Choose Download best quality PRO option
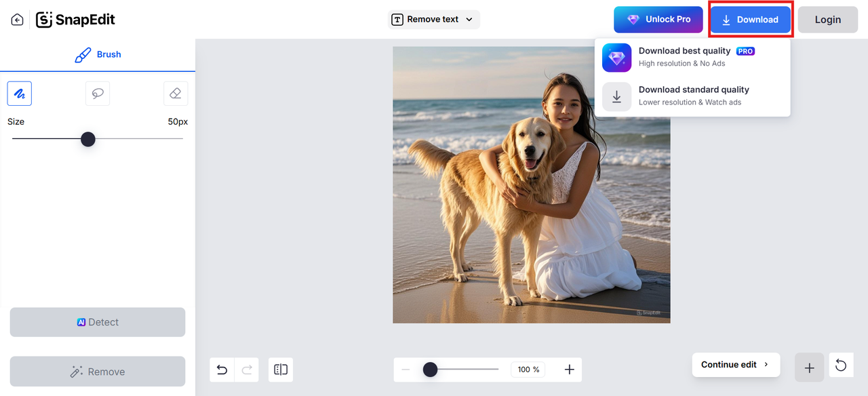 pyautogui.click(x=692, y=58)
